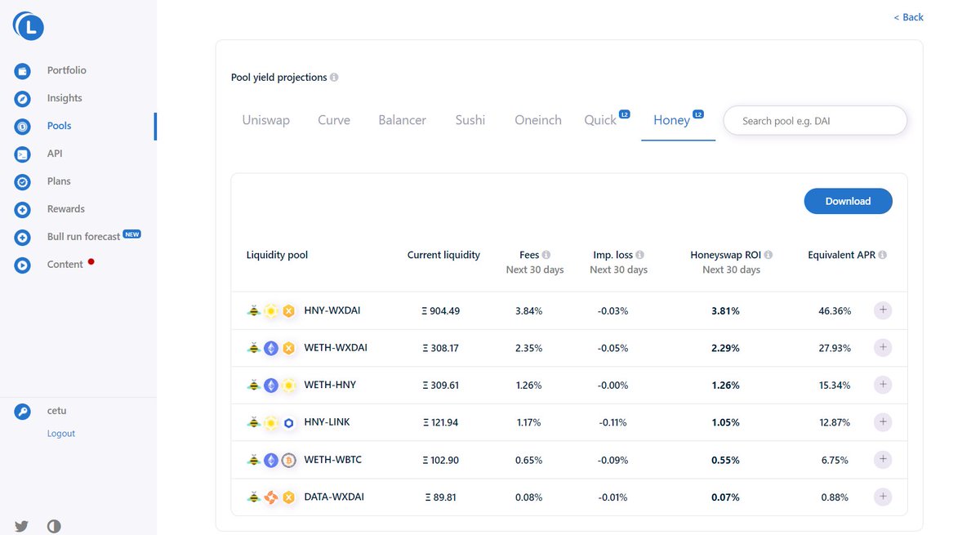Screen dimensions: 980x535
Task: Click the WETH-WBTC pool token icons
Action: [271, 461]
